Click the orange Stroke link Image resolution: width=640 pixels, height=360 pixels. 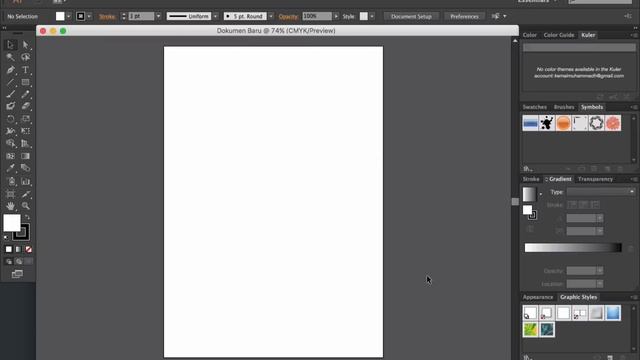click(107, 17)
